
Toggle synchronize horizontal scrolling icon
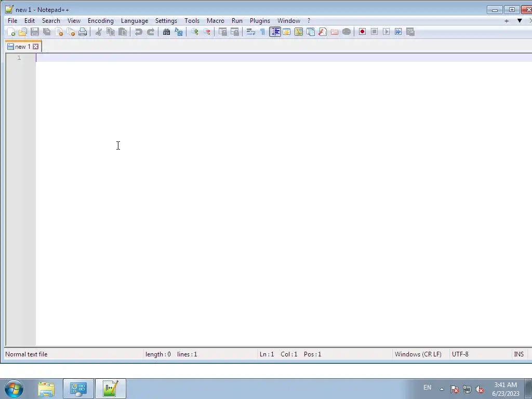(235, 32)
